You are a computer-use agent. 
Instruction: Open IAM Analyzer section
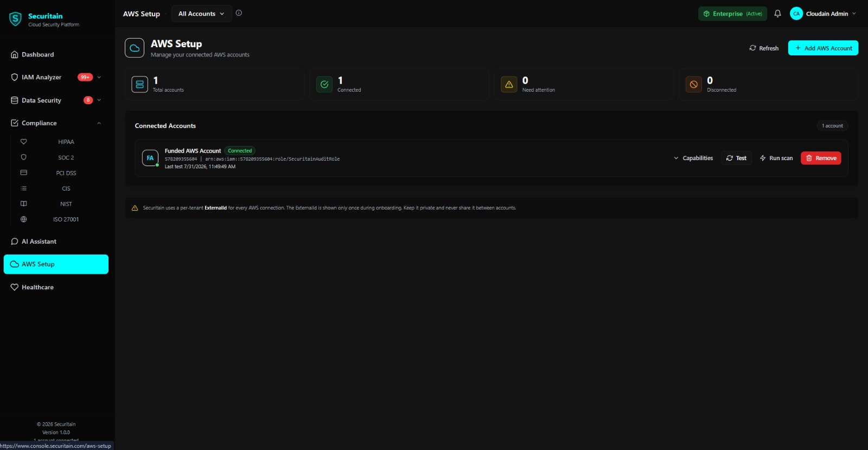click(41, 77)
